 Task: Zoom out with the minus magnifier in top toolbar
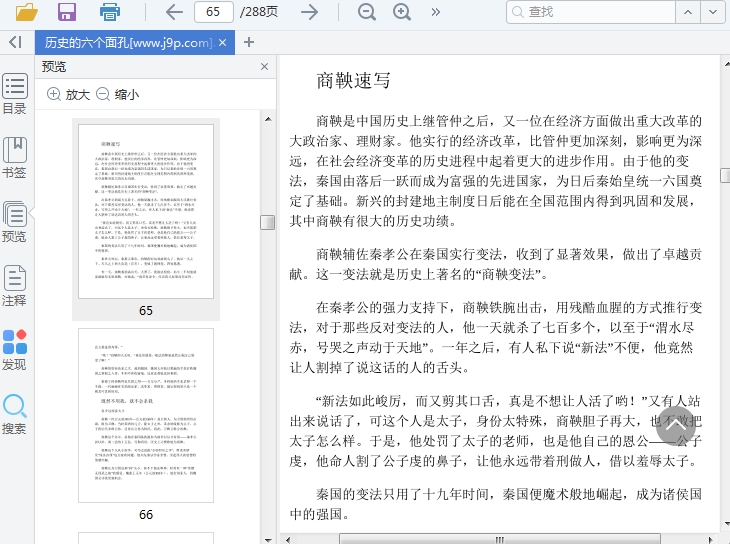point(367,12)
